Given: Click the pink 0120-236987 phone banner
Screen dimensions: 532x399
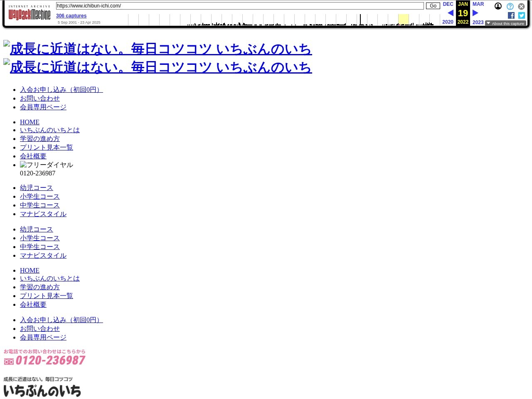Looking at the screenshot, I should 44,357.
